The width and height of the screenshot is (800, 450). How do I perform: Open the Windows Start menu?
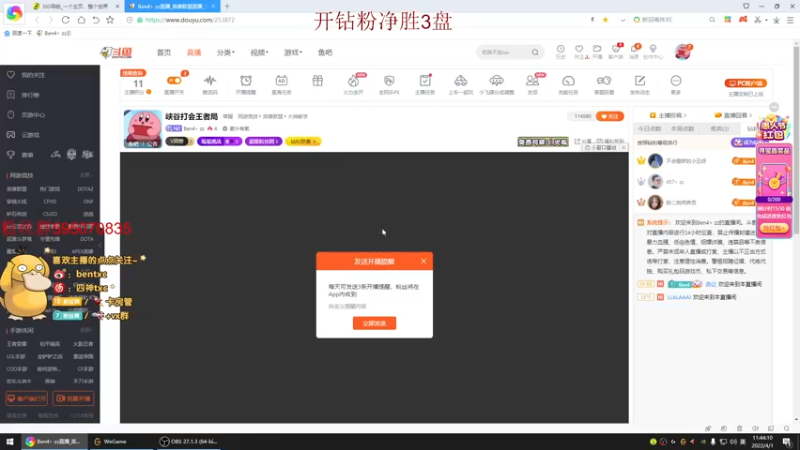point(9,441)
